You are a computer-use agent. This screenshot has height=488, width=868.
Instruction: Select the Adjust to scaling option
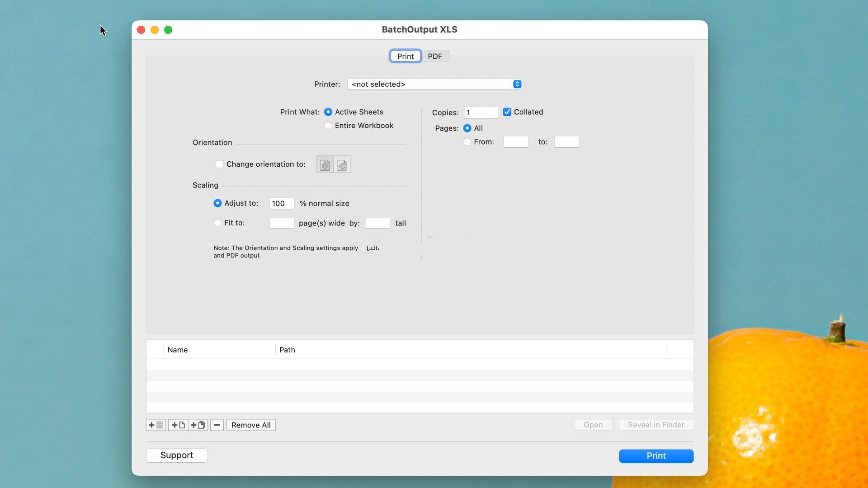217,203
